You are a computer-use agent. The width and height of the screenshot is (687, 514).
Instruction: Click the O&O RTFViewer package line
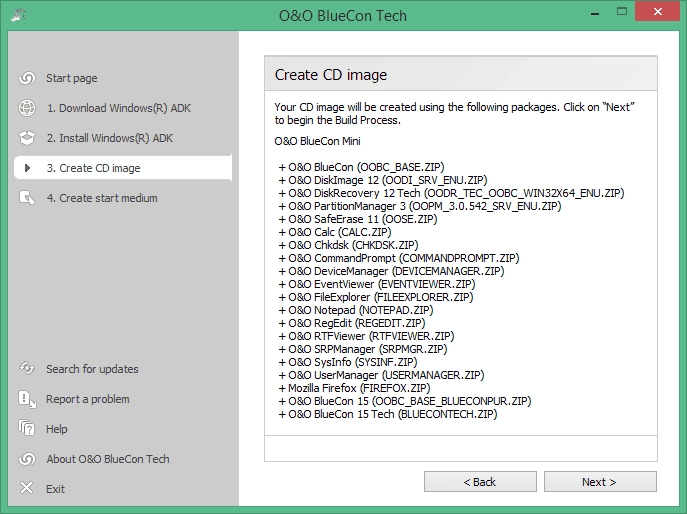click(x=366, y=336)
